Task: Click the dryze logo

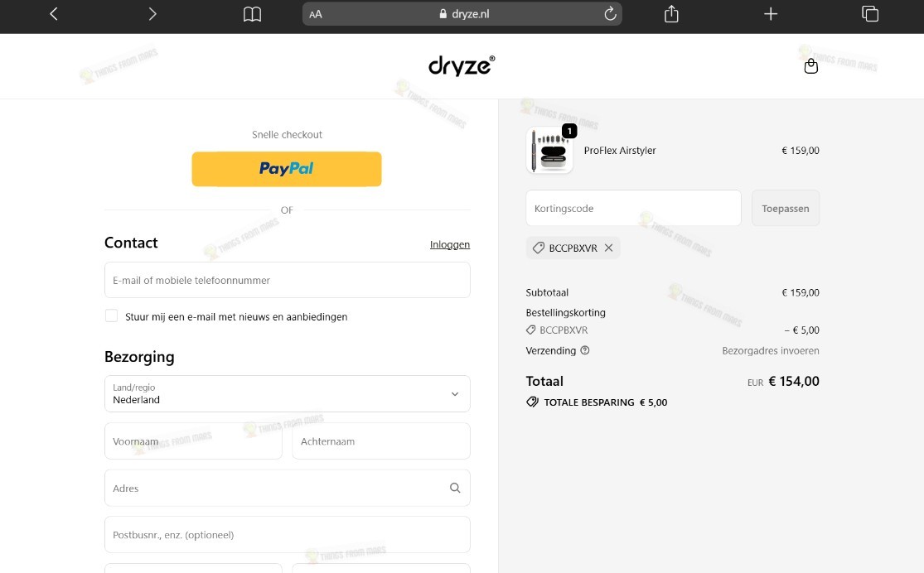Action: (462, 66)
